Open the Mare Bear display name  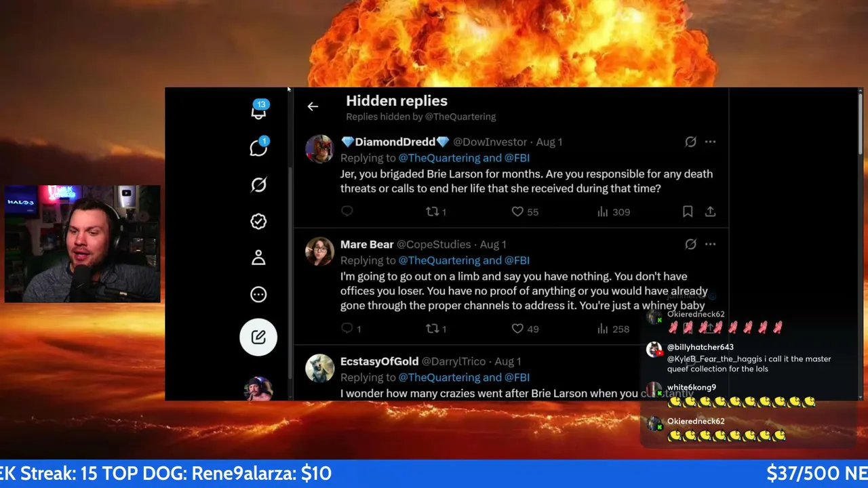(x=367, y=244)
